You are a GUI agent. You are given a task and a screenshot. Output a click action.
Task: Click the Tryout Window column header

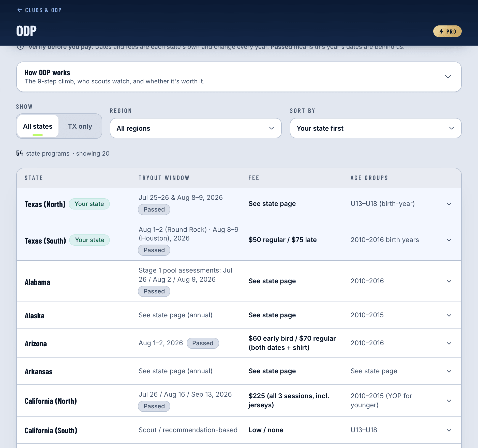[x=164, y=178]
